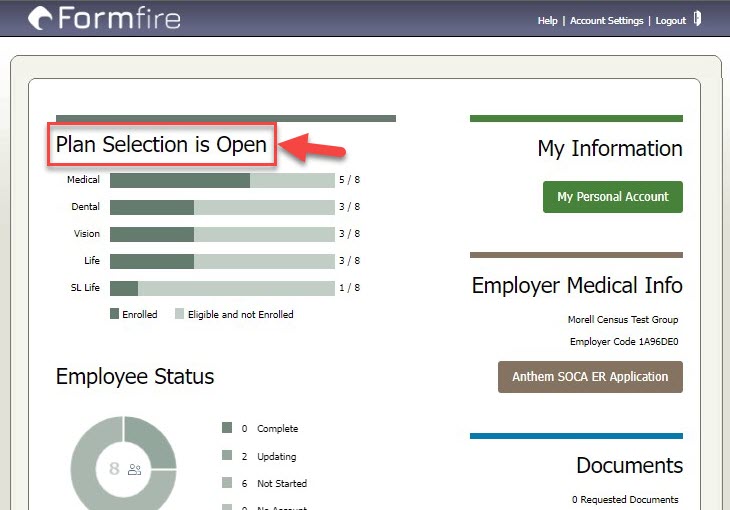Click the Plan Selection is Open heading

[x=161, y=144]
